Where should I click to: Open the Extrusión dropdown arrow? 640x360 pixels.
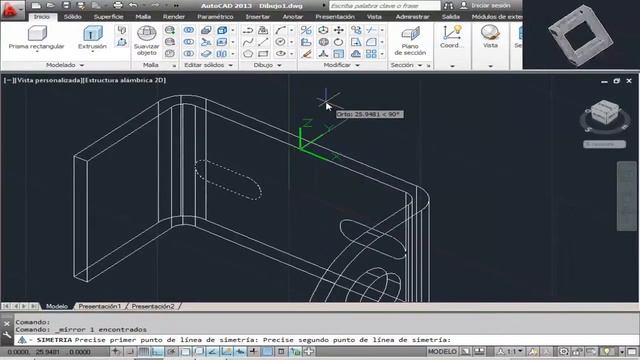tap(92, 52)
